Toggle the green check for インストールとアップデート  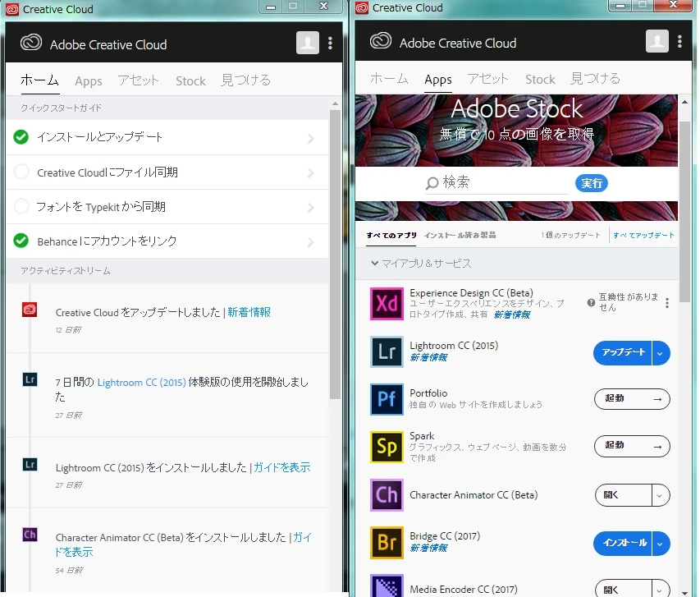point(21,137)
